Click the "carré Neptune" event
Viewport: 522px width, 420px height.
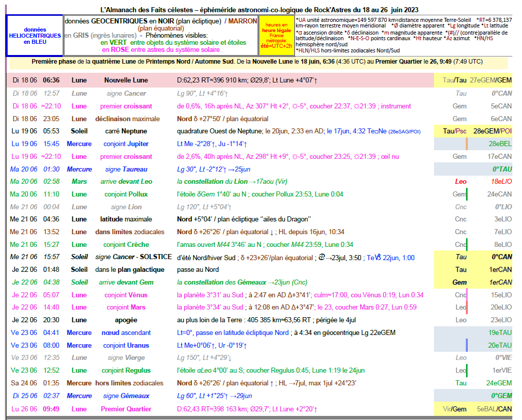click(126, 131)
